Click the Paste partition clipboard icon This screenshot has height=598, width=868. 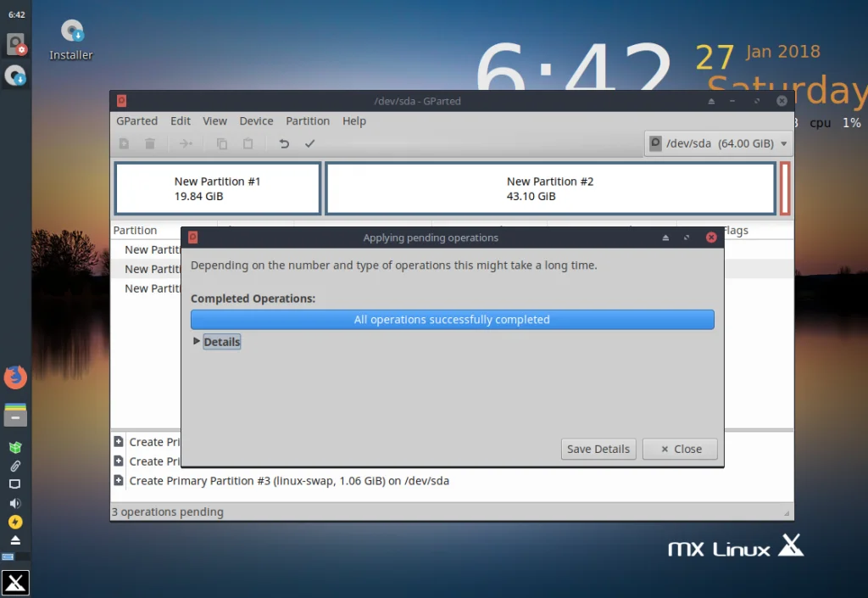248,144
